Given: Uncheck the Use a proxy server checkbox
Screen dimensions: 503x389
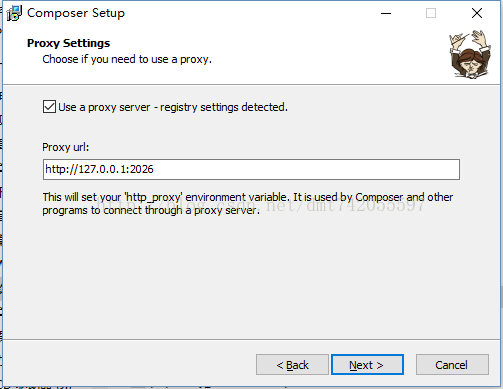Looking at the screenshot, I should pyautogui.click(x=49, y=107).
